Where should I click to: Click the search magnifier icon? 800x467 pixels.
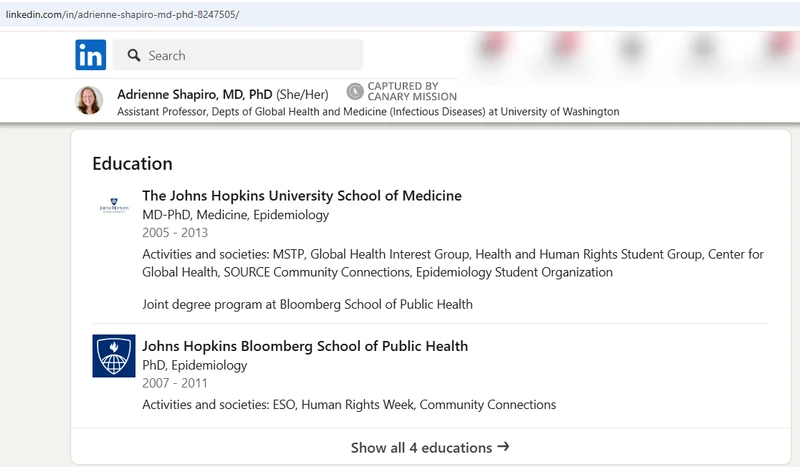pyautogui.click(x=134, y=55)
